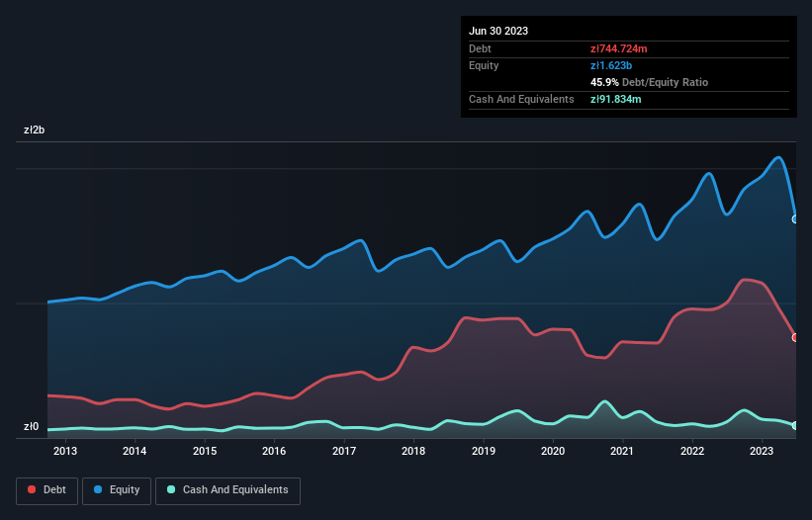Screen dimensions: 812x520
Task: Click the 2013 x-axis label
Action: (64, 451)
